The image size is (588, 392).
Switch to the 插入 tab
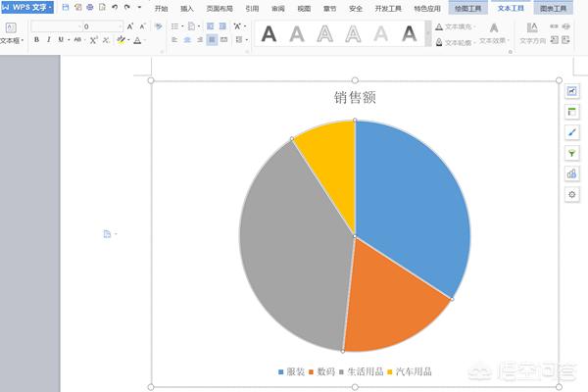[x=187, y=8]
